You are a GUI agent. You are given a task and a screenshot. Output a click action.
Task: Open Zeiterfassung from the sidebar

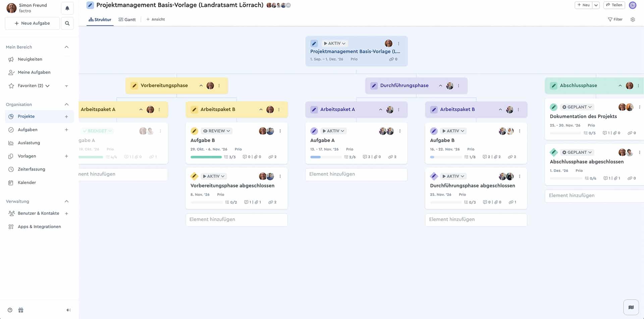pyautogui.click(x=32, y=169)
